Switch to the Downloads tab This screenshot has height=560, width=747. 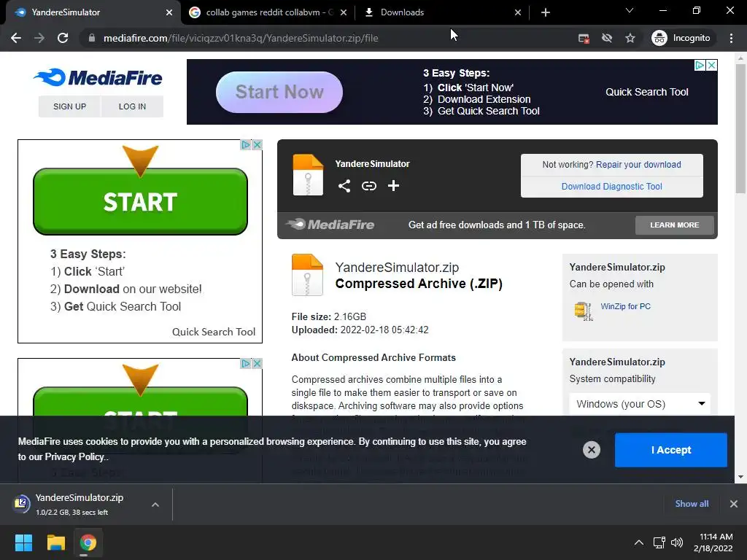click(442, 12)
